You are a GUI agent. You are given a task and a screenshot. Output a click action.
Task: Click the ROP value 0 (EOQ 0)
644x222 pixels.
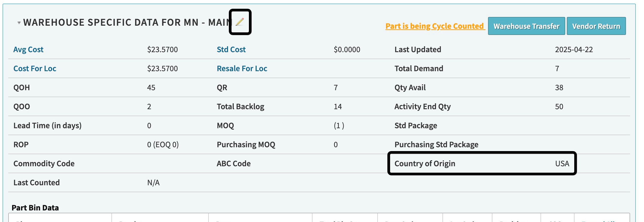(x=163, y=144)
